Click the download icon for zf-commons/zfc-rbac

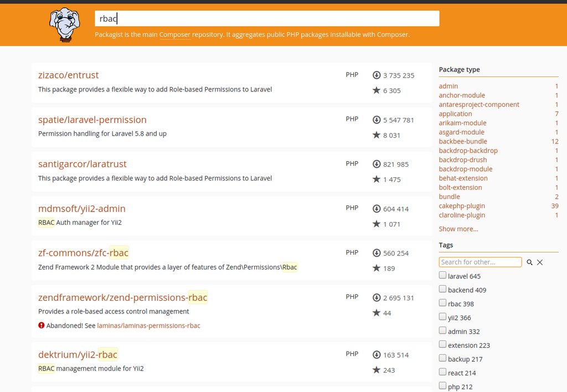pyautogui.click(x=377, y=253)
